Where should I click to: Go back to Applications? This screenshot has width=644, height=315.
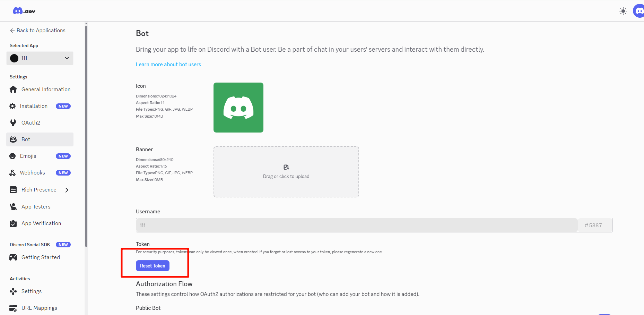click(37, 30)
